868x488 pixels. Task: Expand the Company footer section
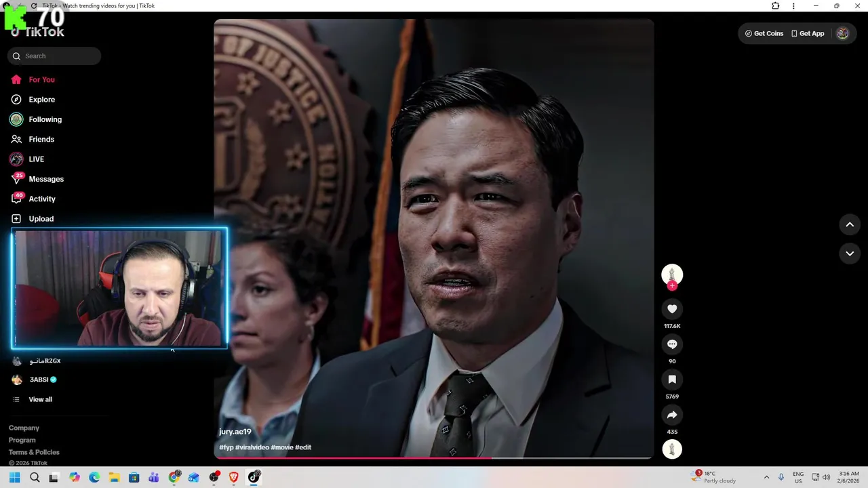[24, 428]
